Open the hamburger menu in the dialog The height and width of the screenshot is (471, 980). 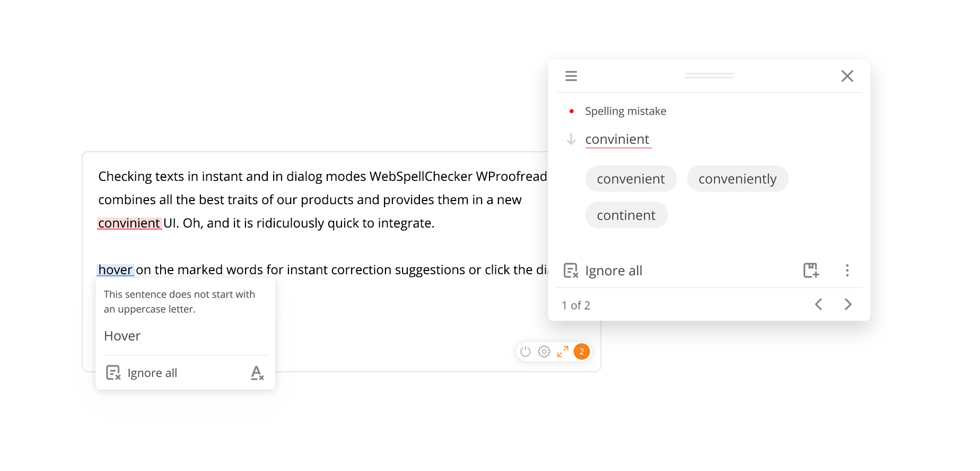pos(571,76)
